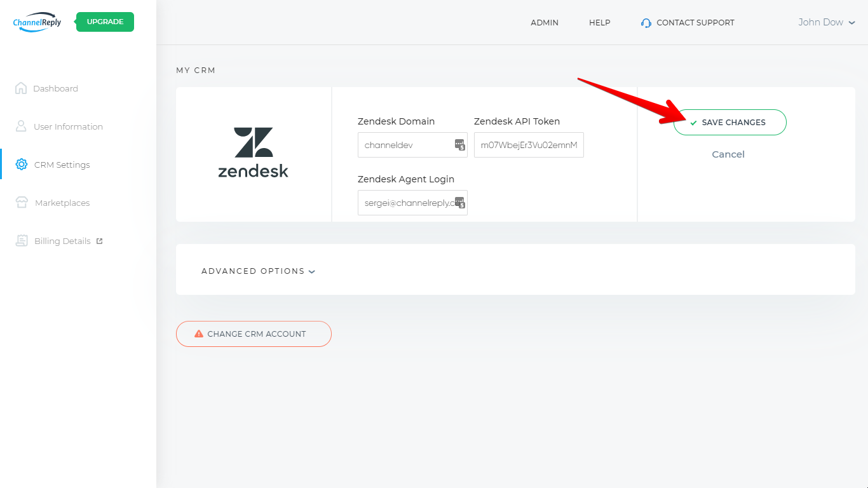
Task: Open the Dashboard page
Action: (x=55, y=88)
